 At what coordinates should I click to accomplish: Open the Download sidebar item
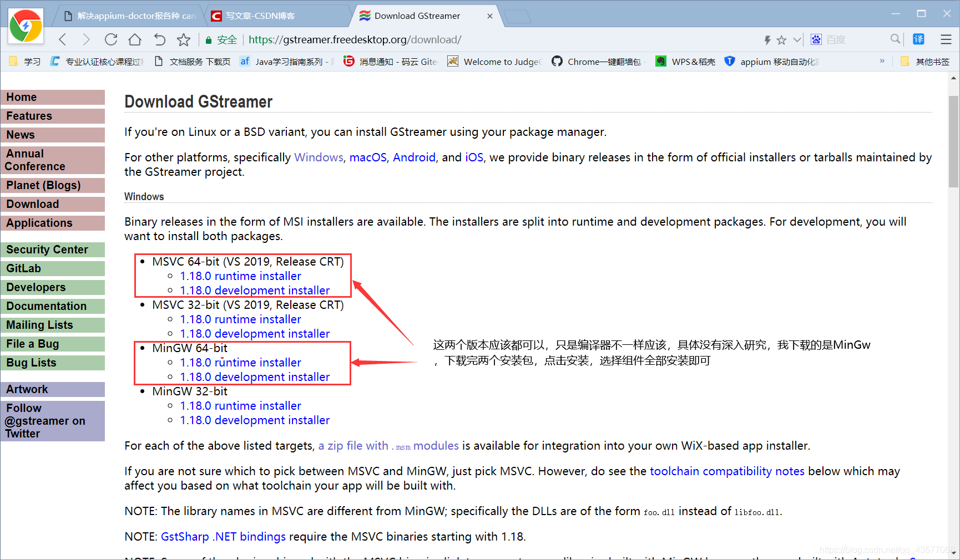[53, 204]
